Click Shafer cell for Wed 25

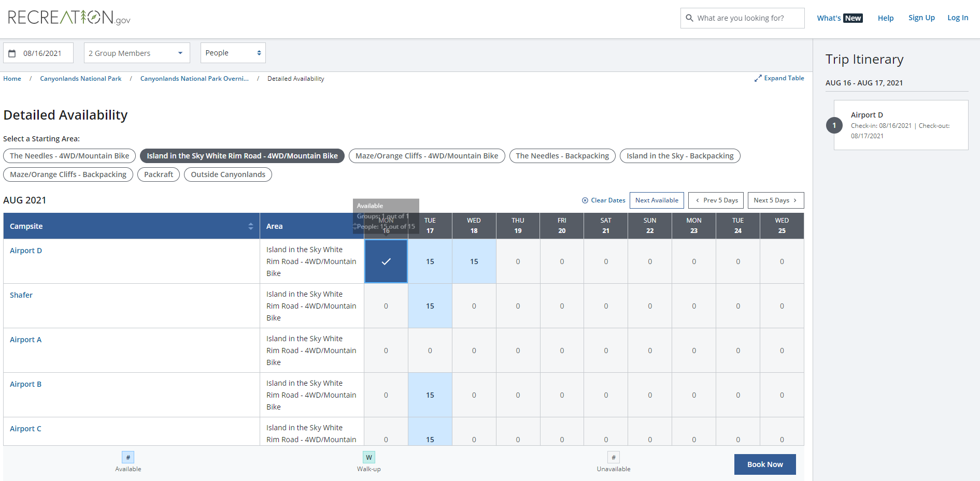[782, 306]
